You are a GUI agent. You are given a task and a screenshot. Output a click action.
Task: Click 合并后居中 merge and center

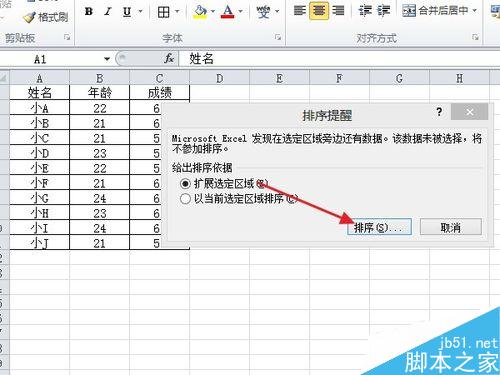435,11
